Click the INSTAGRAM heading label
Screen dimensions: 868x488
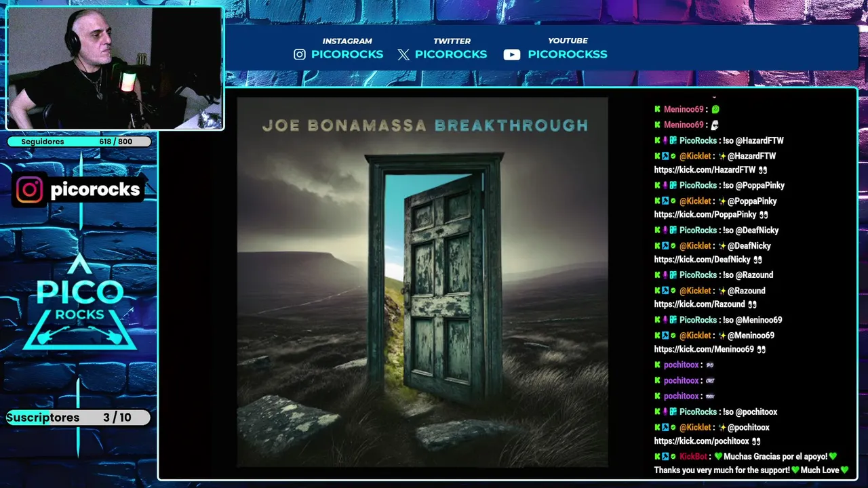(x=347, y=41)
